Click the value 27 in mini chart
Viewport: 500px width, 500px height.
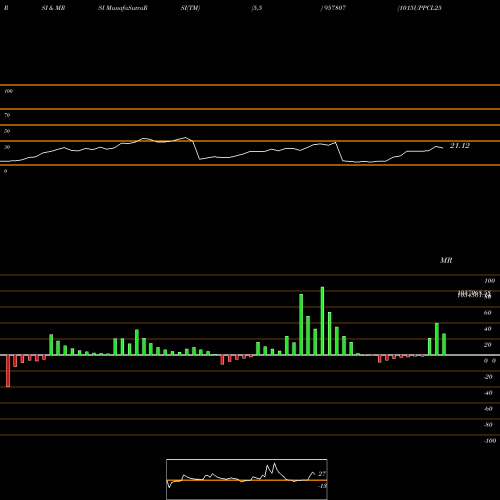pos(322,474)
